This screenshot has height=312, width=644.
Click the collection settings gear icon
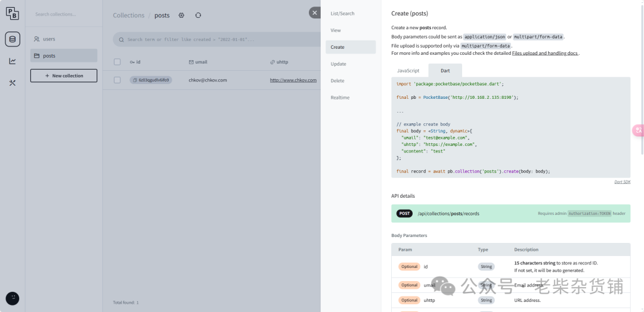[x=182, y=15]
